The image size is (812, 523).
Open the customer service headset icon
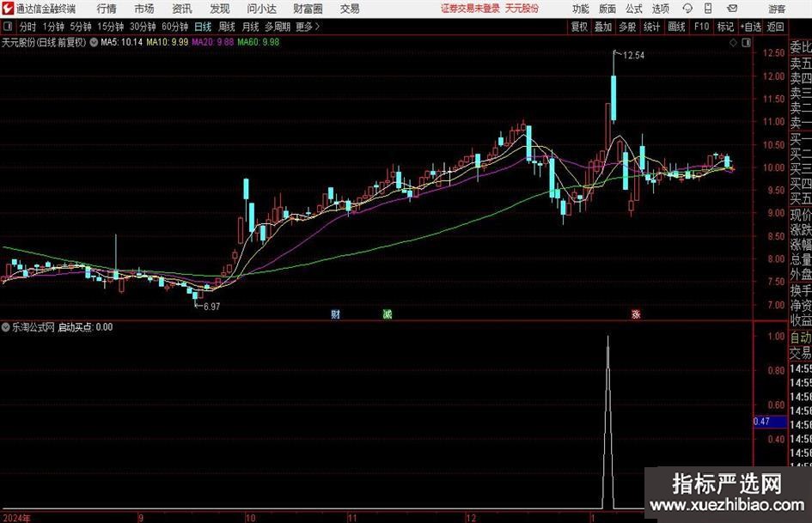687,9
